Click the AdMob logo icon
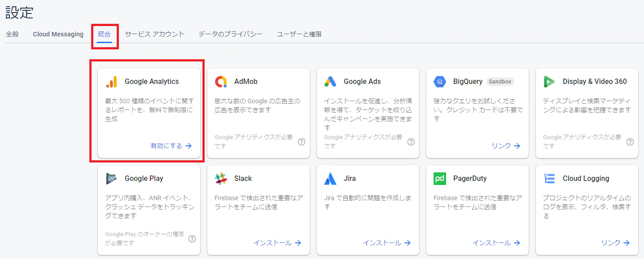Screen dimensions: 644x259 (x=221, y=82)
